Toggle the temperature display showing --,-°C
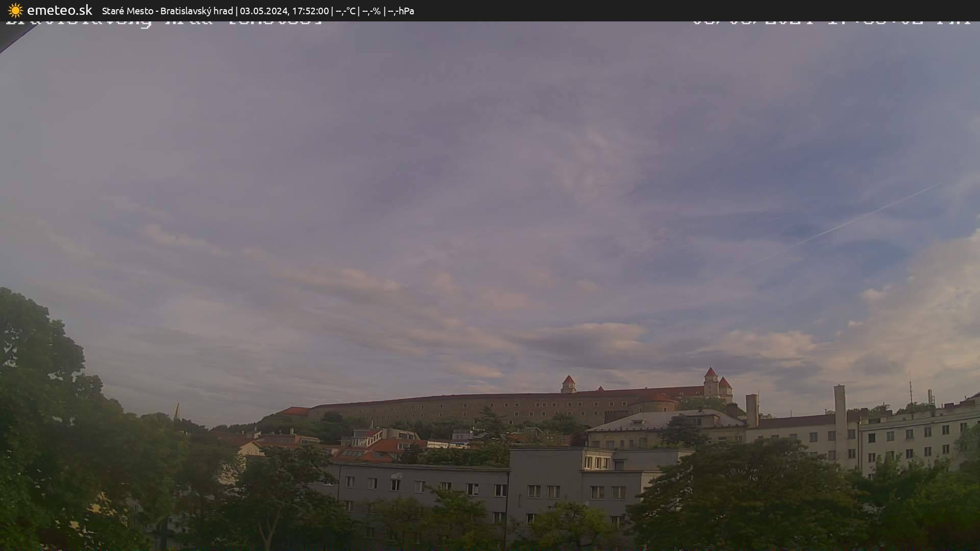The width and height of the screenshot is (980, 551). 347,10
